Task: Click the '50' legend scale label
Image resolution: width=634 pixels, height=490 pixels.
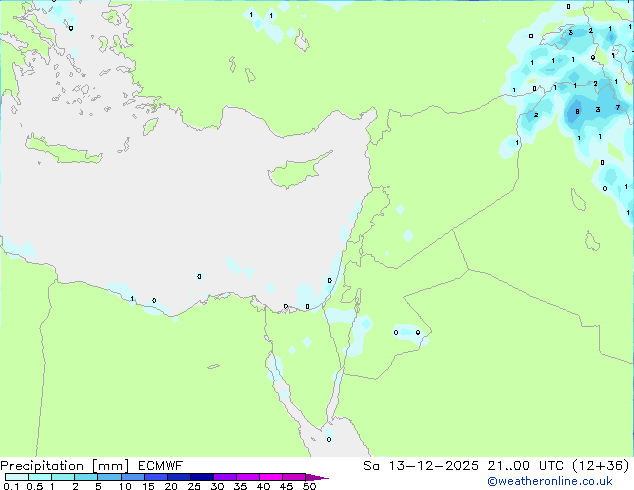Action: (309, 486)
